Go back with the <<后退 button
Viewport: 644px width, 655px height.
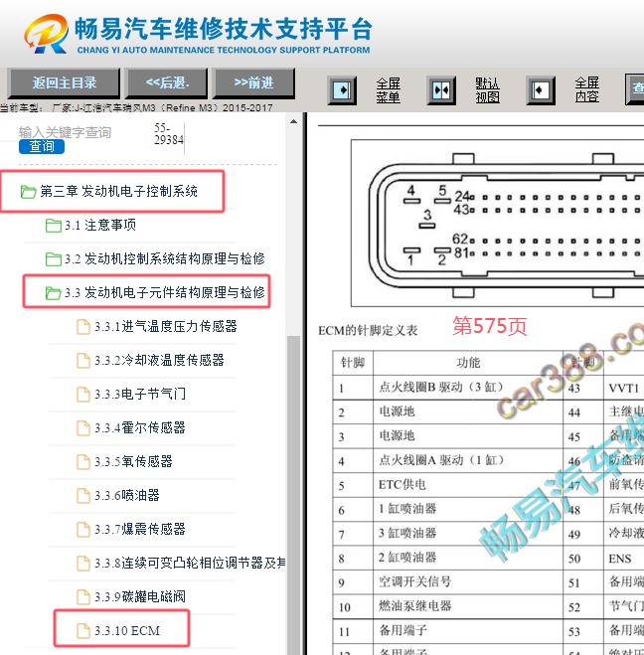[167, 82]
